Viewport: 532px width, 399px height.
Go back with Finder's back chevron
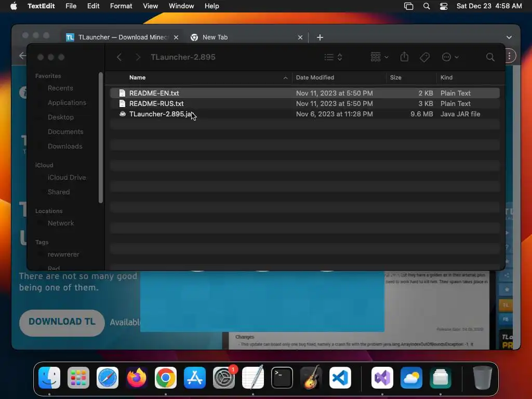click(119, 57)
